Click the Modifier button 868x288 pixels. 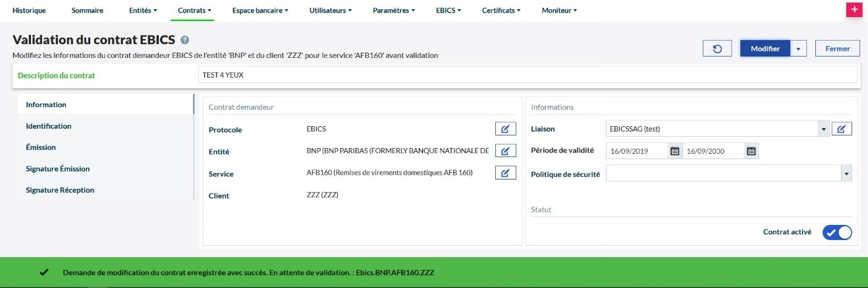(x=765, y=49)
